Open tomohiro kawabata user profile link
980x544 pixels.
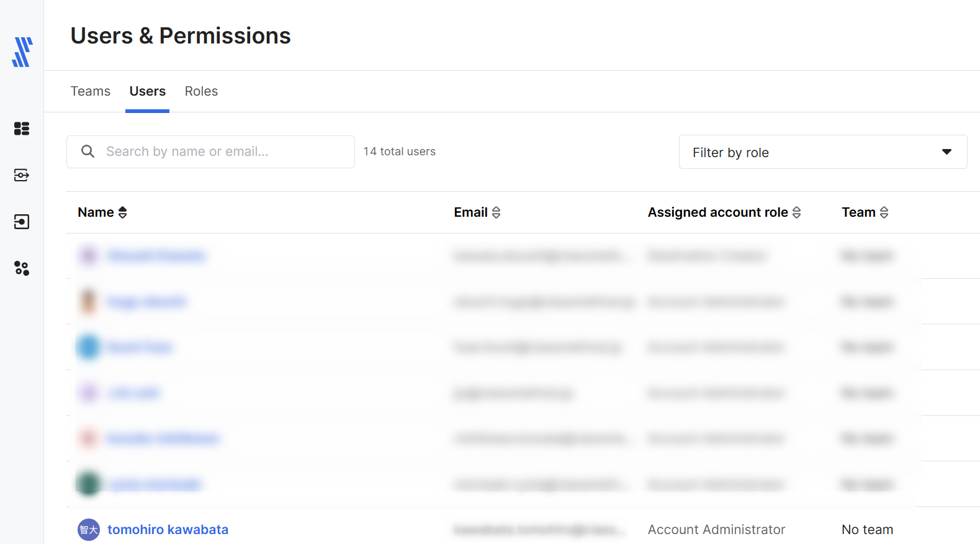[x=168, y=530]
